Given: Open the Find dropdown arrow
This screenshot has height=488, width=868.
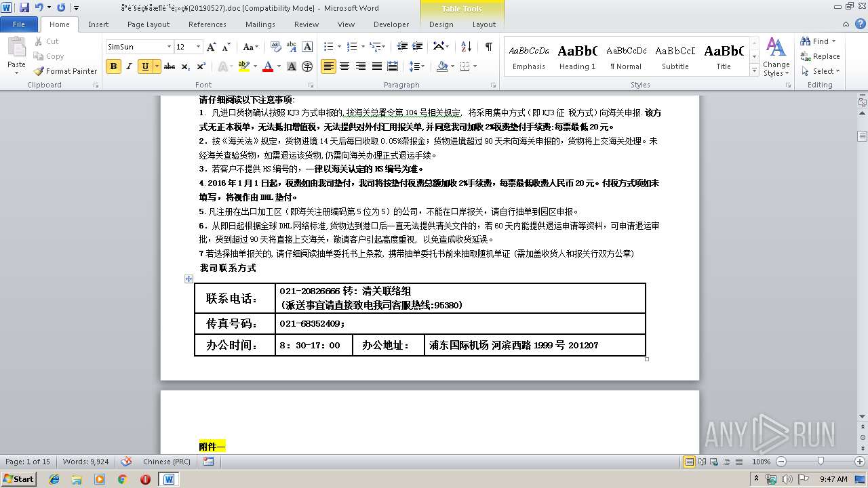Looking at the screenshot, I should point(834,41).
